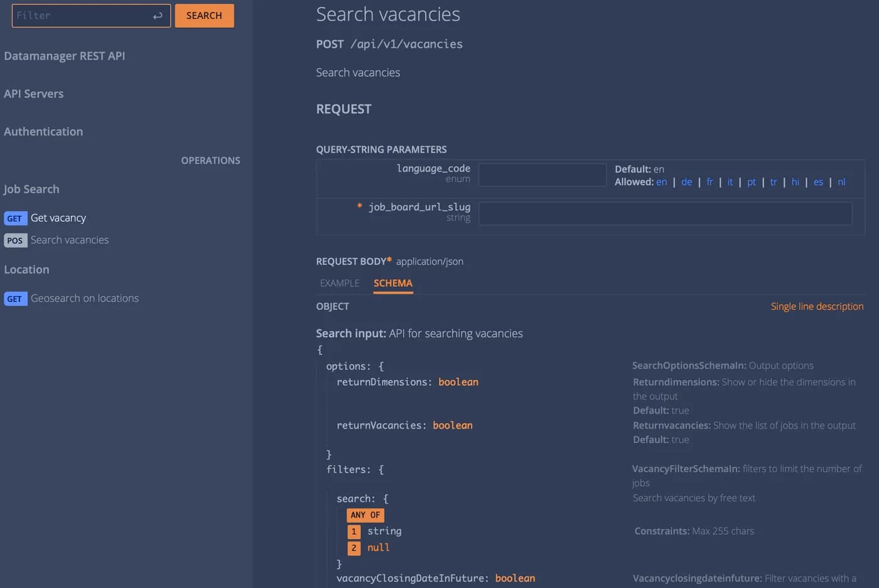Viewport: 879px width, 588px height.
Task: Click the Search vacancies page title
Action: coord(388,14)
